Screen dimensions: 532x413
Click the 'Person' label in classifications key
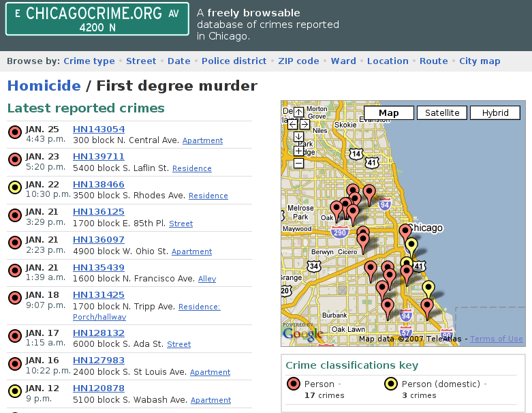(319, 384)
